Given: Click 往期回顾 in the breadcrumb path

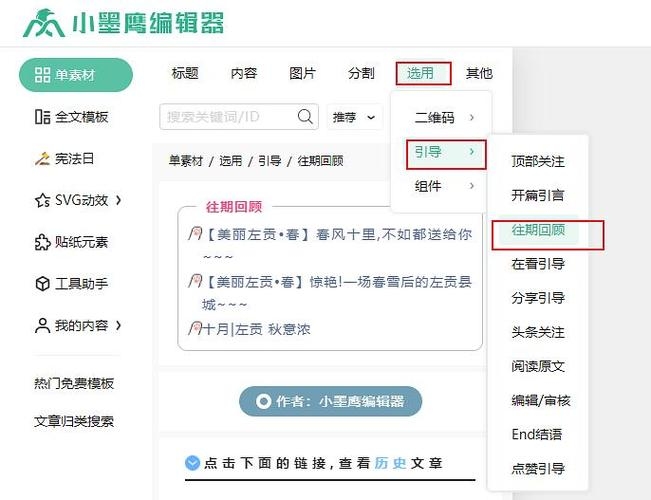Looking at the screenshot, I should click(321, 161).
